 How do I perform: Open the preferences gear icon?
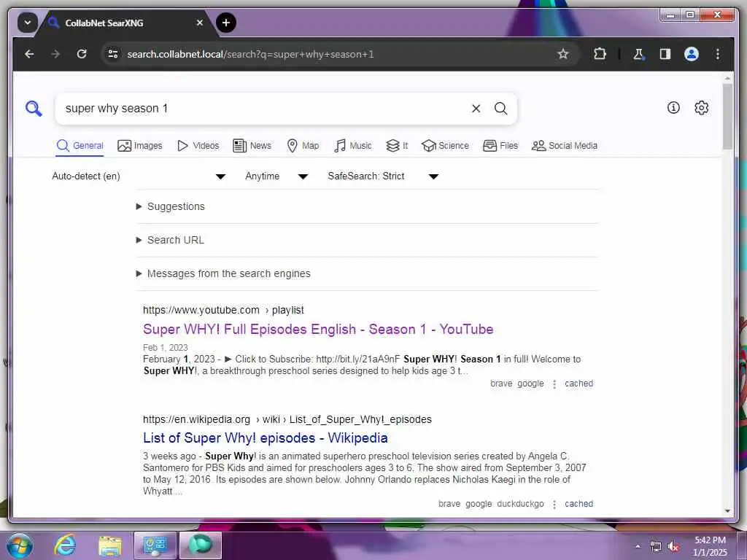tap(701, 108)
